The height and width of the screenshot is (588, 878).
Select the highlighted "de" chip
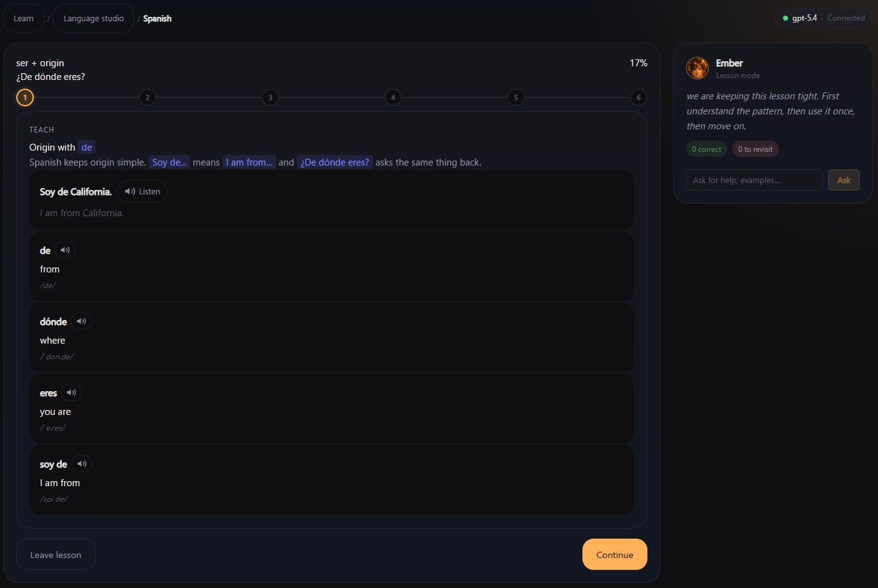coord(86,147)
